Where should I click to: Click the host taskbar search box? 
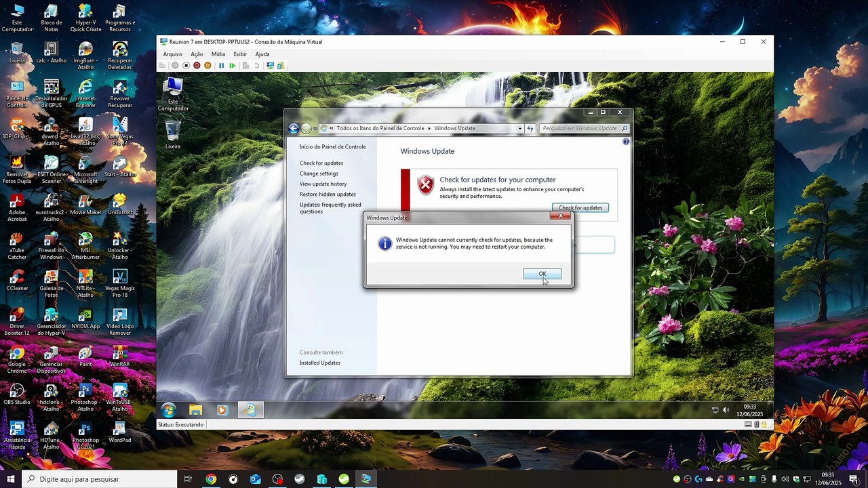100,479
